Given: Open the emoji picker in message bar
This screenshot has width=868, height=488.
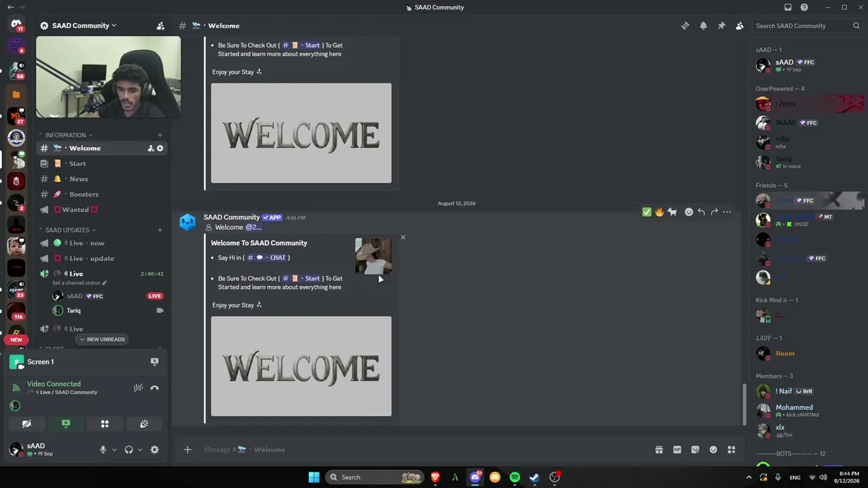Looking at the screenshot, I should click(713, 449).
